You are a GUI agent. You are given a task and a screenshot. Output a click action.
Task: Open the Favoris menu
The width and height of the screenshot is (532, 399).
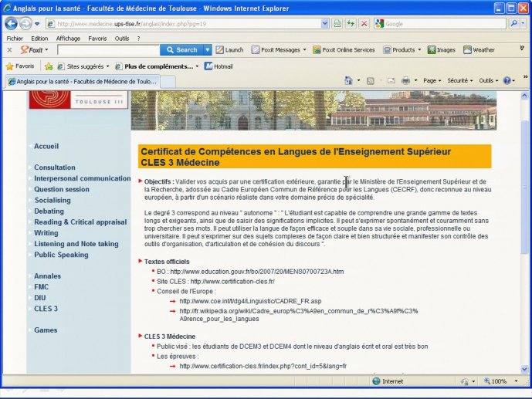click(97, 39)
